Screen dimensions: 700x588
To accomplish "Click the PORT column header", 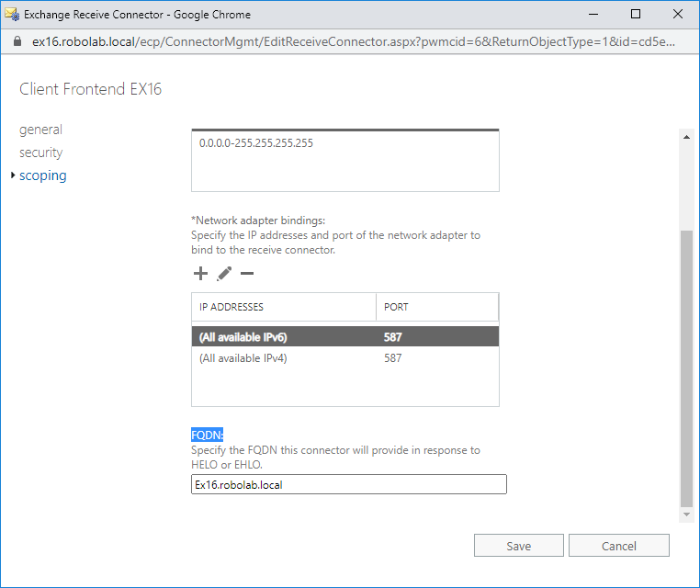I will coord(437,307).
